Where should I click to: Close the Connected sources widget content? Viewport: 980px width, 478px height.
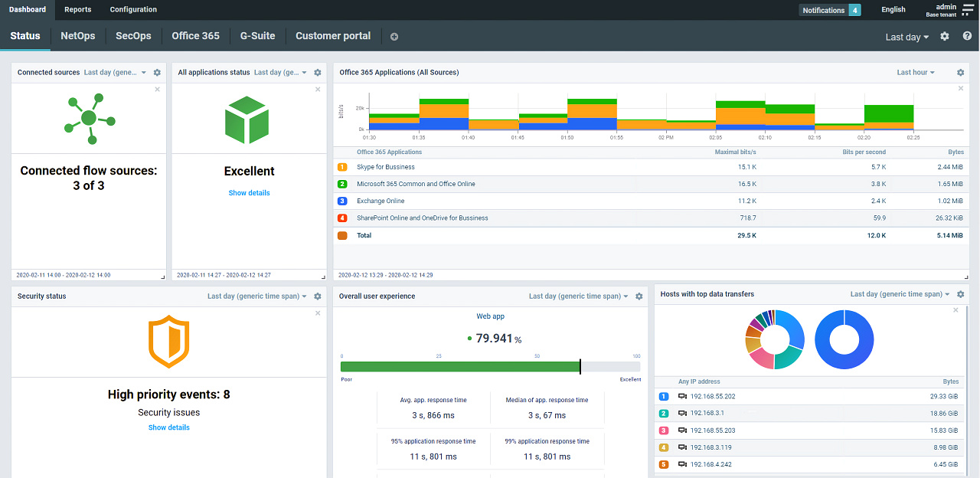coord(158,90)
